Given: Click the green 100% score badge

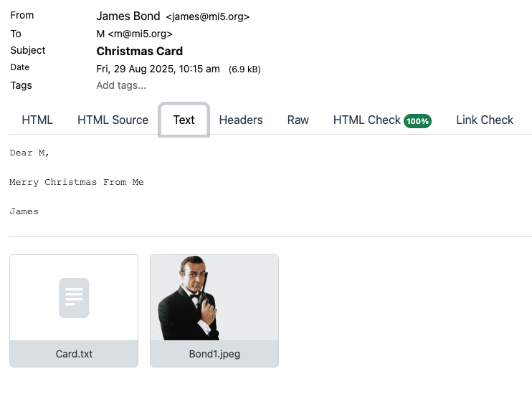Looking at the screenshot, I should point(417,121).
